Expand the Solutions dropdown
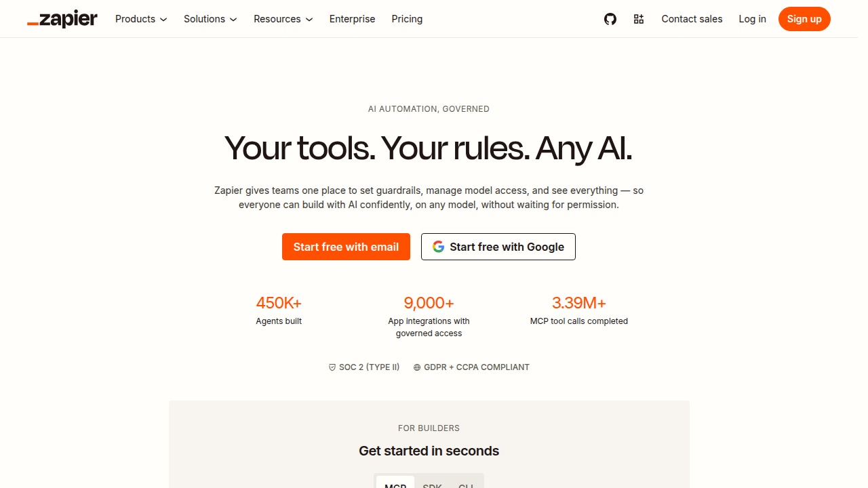 click(210, 19)
